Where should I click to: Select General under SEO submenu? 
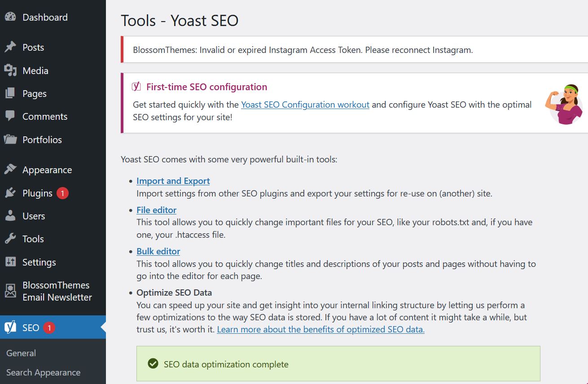21,353
